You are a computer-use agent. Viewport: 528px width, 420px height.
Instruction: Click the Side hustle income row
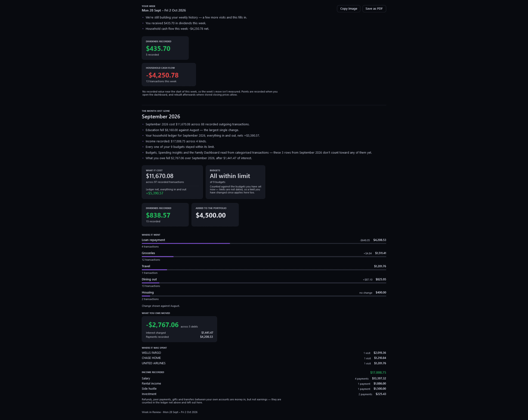pos(264,389)
